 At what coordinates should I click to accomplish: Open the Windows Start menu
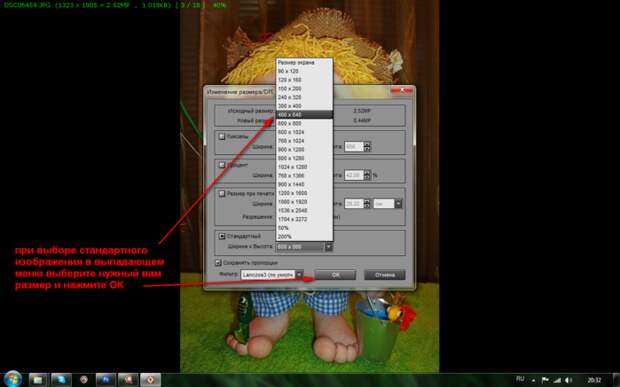click(x=12, y=379)
